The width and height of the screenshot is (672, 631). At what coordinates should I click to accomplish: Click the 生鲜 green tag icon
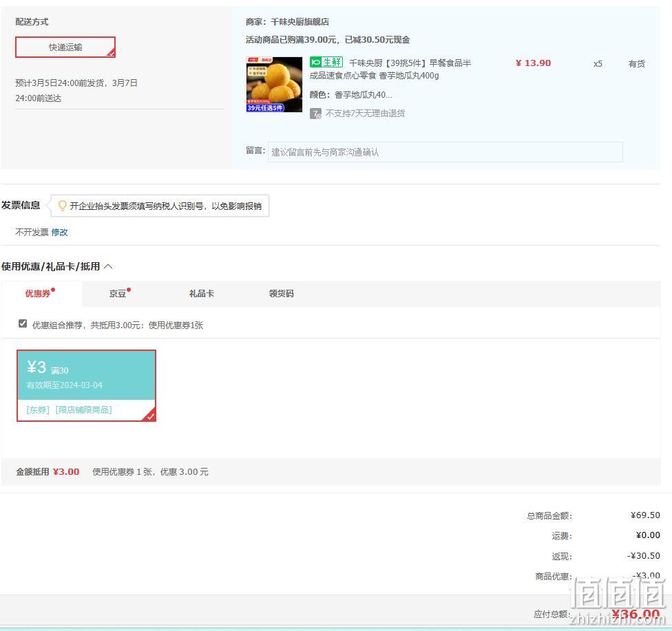click(326, 63)
